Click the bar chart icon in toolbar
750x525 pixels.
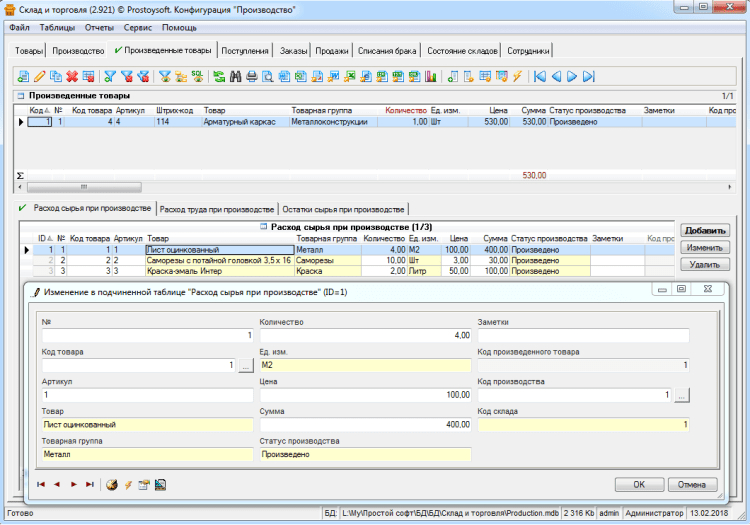[431, 76]
